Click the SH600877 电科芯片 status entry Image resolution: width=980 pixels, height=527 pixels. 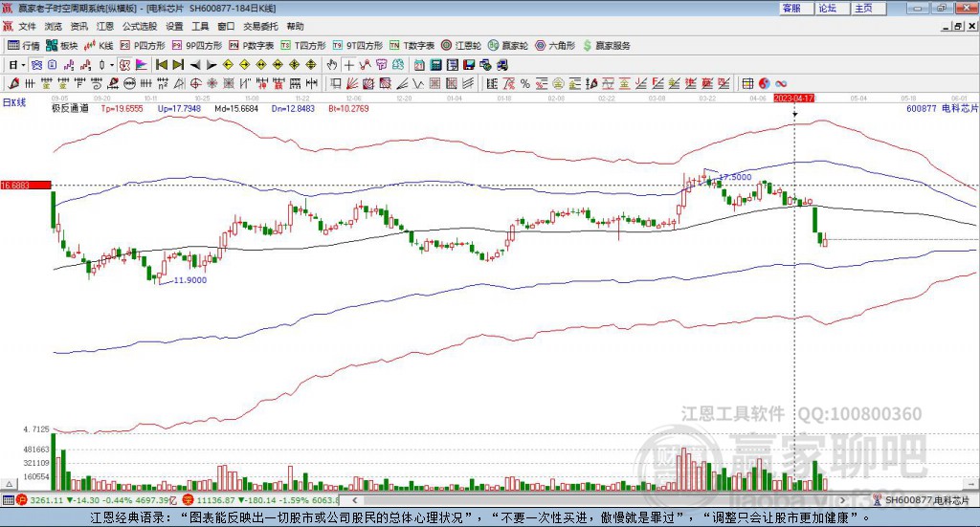point(922,500)
